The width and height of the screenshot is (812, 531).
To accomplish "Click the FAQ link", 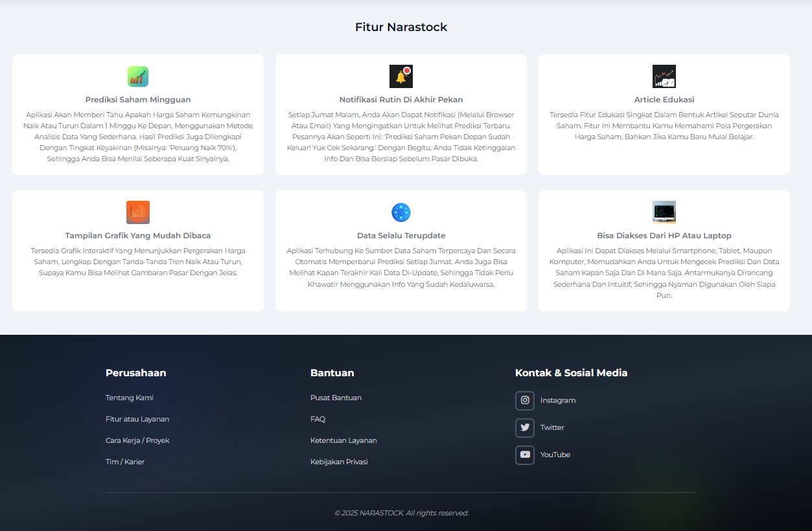I will coord(318,419).
